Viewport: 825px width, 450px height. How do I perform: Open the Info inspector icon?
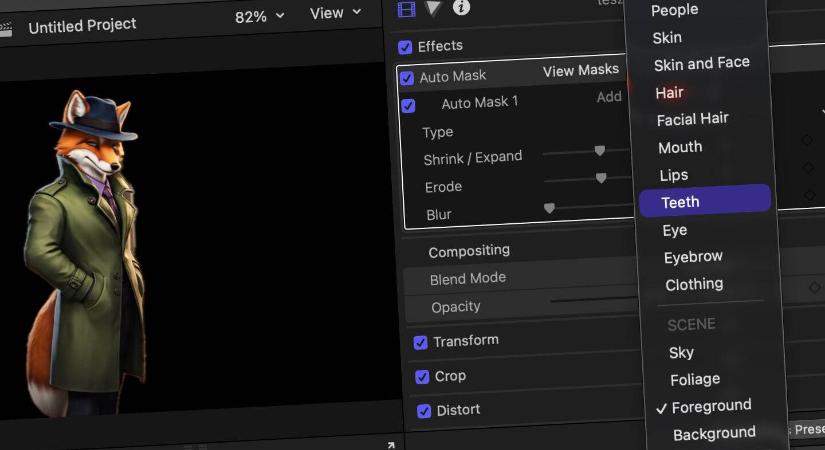461,7
